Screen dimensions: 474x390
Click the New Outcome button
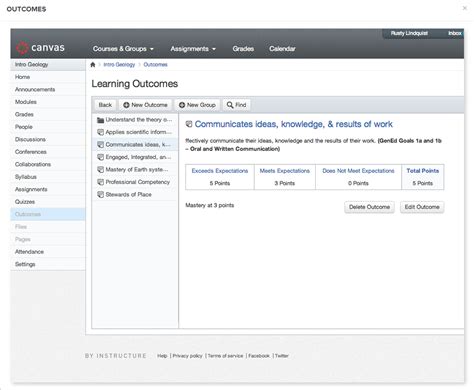pyautogui.click(x=145, y=105)
